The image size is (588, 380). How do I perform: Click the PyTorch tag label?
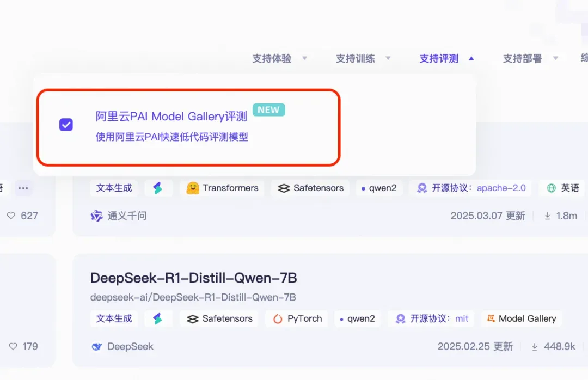(x=304, y=318)
